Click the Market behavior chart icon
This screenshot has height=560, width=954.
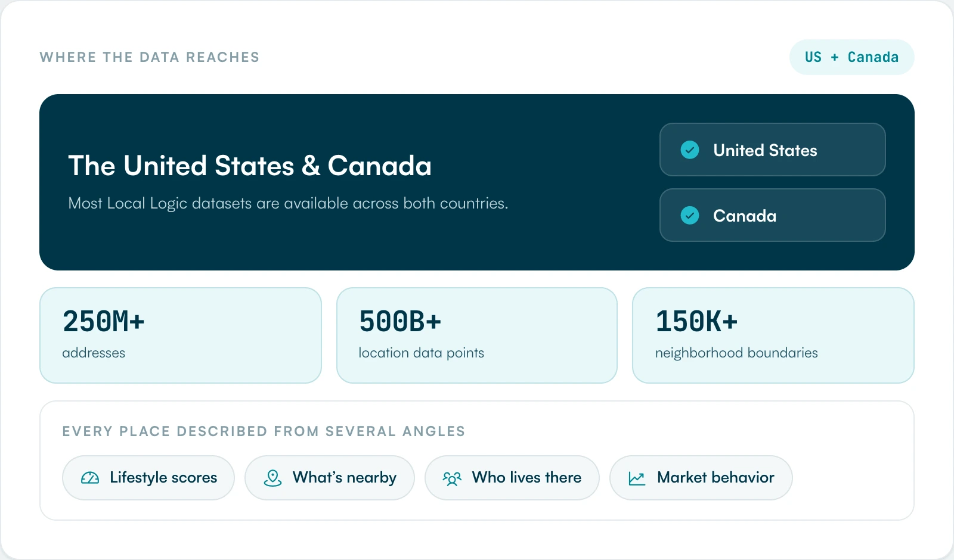click(x=637, y=478)
